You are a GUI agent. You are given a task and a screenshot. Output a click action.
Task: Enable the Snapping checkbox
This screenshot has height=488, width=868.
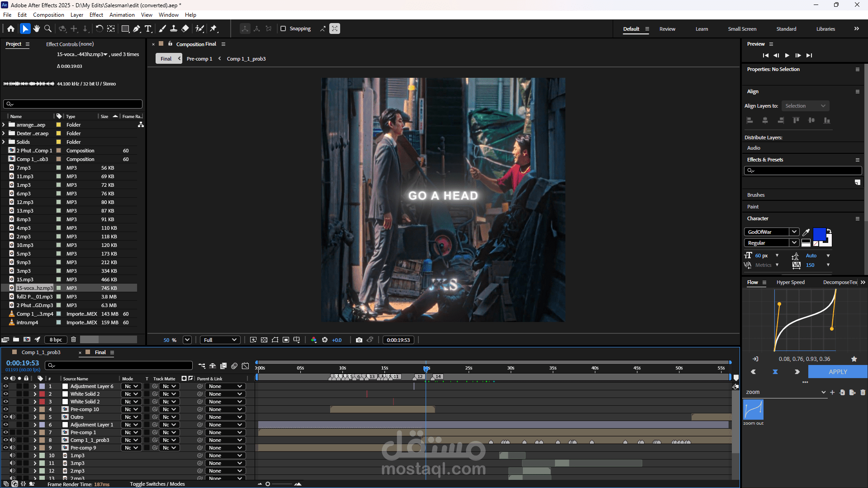tap(283, 28)
